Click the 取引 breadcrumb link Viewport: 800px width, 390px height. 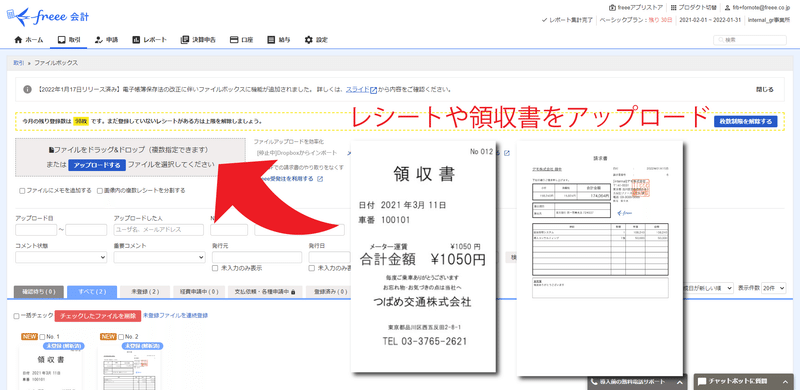(18, 62)
